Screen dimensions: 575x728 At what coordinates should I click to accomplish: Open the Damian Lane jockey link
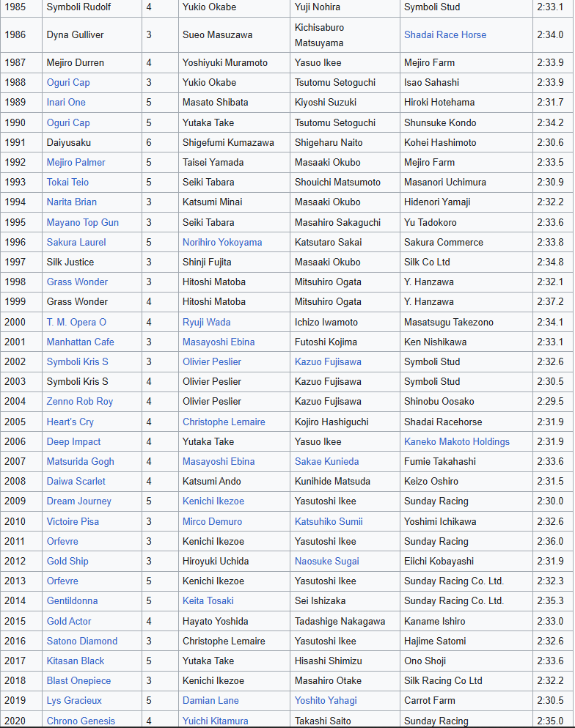210,701
